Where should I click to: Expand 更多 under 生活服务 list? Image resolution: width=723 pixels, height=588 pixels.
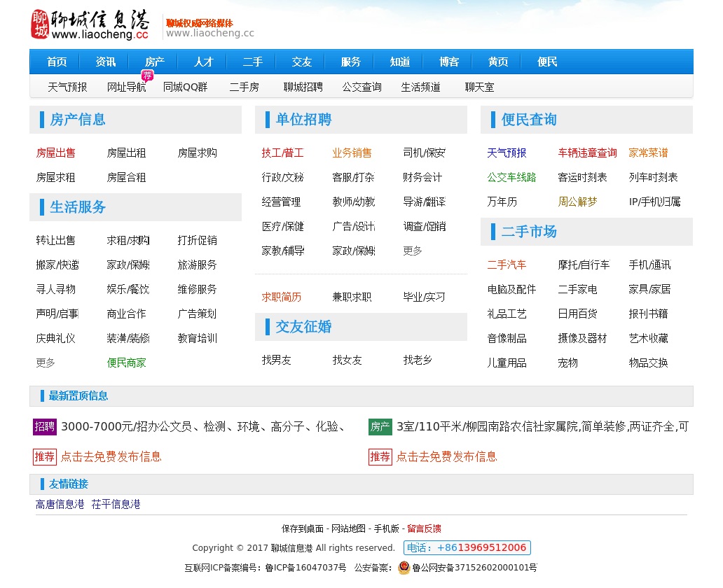(46, 363)
